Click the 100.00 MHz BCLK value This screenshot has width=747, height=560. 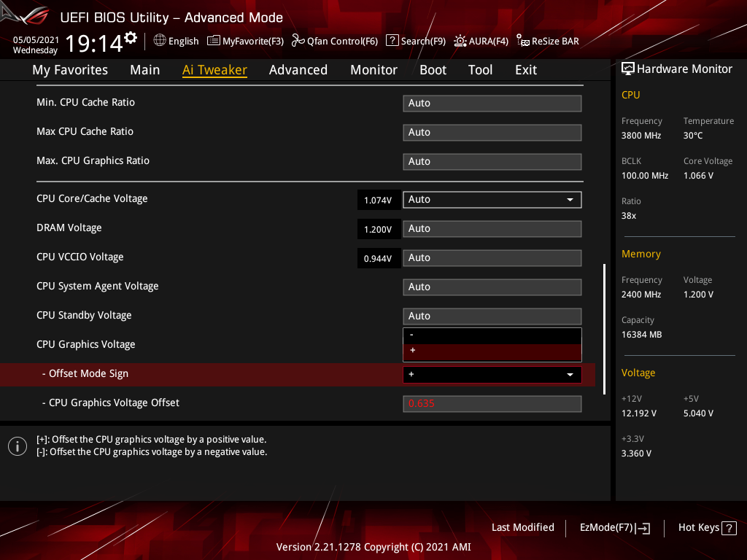point(645,176)
